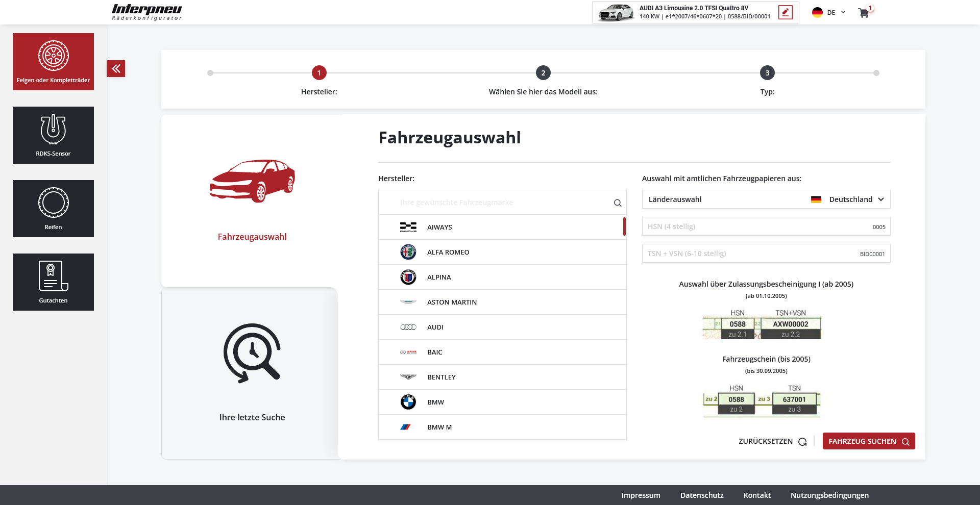The width and height of the screenshot is (980, 505).
Task: Edit the selected Audi A3 vehicle
Action: pyautogui.click(x=786, y=12)
